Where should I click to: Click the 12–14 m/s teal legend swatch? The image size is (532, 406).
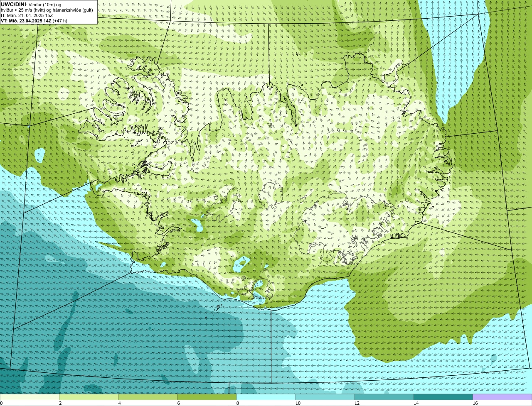384,397
